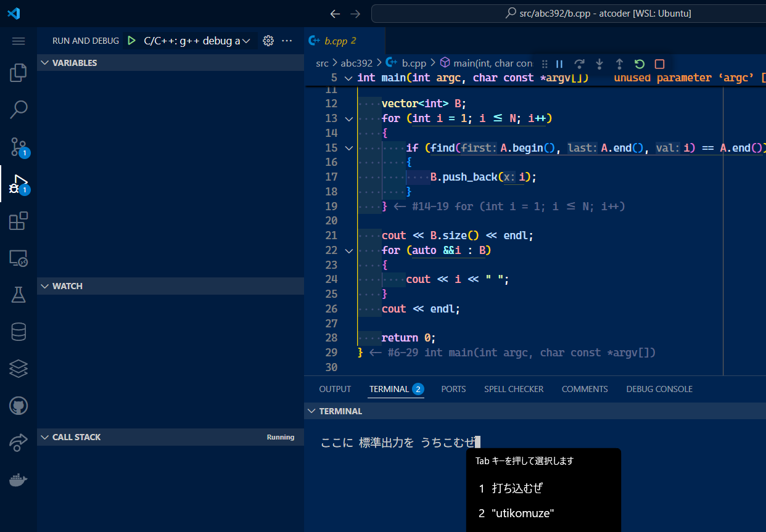This screenshot has width=766, height=532.
Task: Click the 'RUN AND DEBUG' sidebar title
Action: tap(86, 41)
